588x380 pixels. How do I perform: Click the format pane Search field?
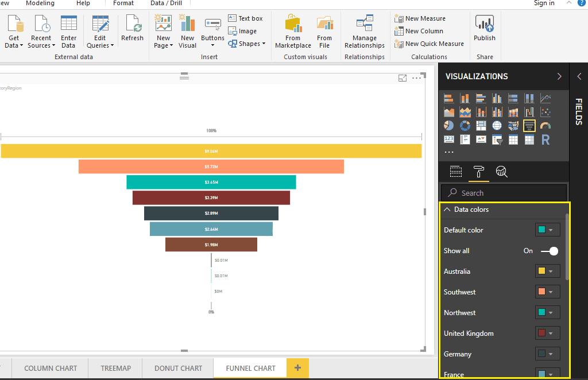tap(504, 193)
